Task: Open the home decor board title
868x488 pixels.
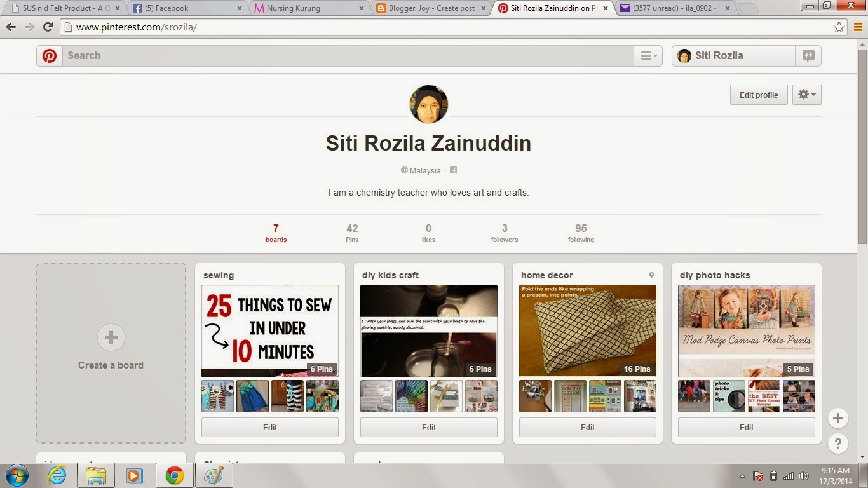Action: pyautogui.click(x=546, y=275)
